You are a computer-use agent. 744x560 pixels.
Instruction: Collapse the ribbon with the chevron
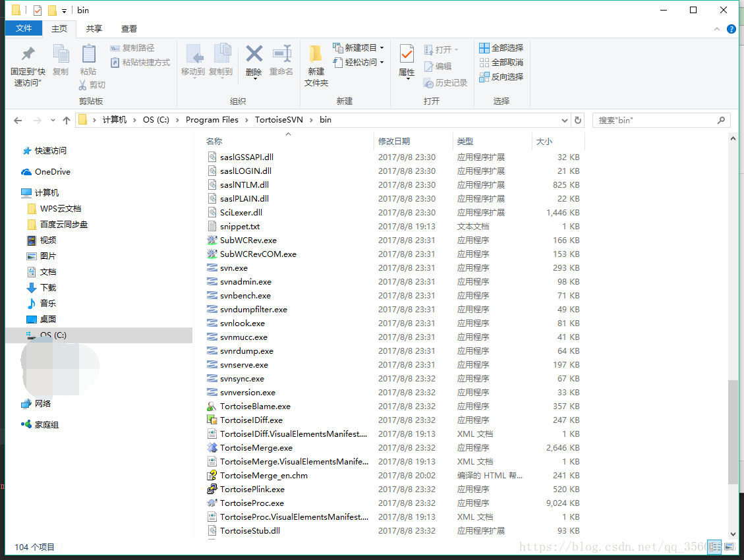click(x=716, y=29)
